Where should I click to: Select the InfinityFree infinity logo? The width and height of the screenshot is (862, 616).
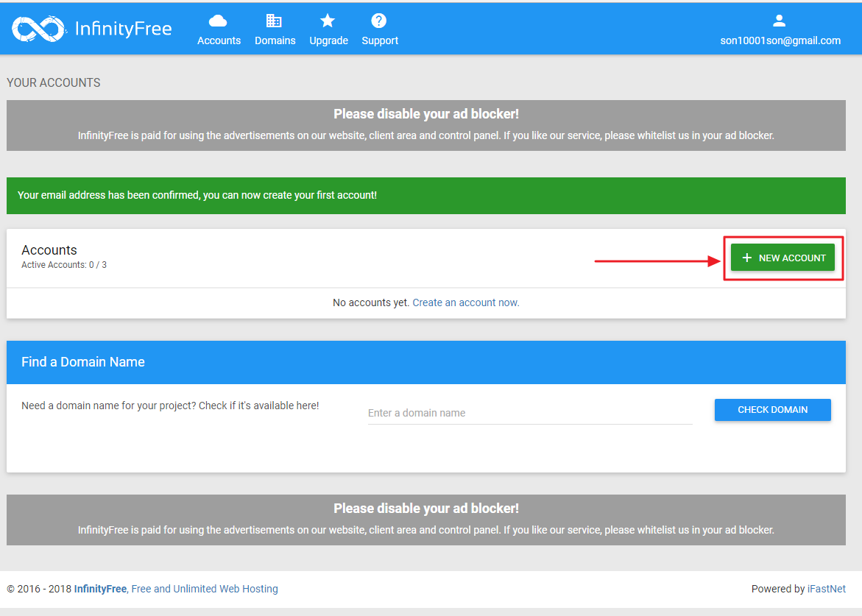tap(38, 28)
